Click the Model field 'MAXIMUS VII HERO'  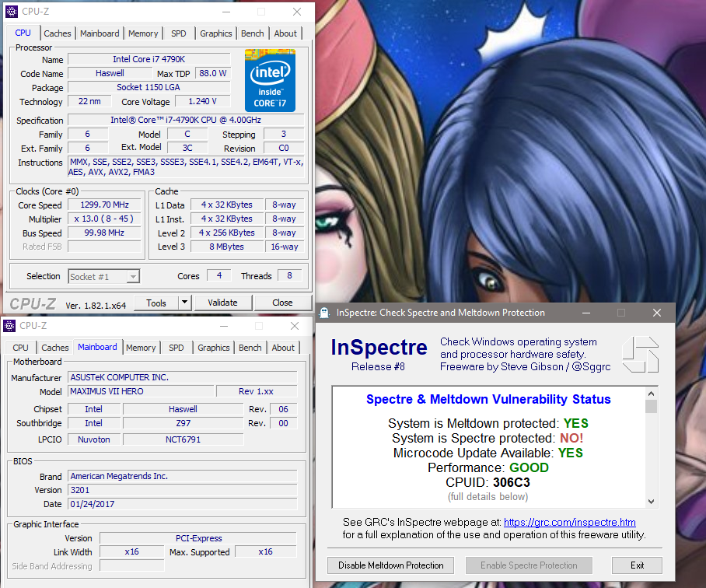141,391
